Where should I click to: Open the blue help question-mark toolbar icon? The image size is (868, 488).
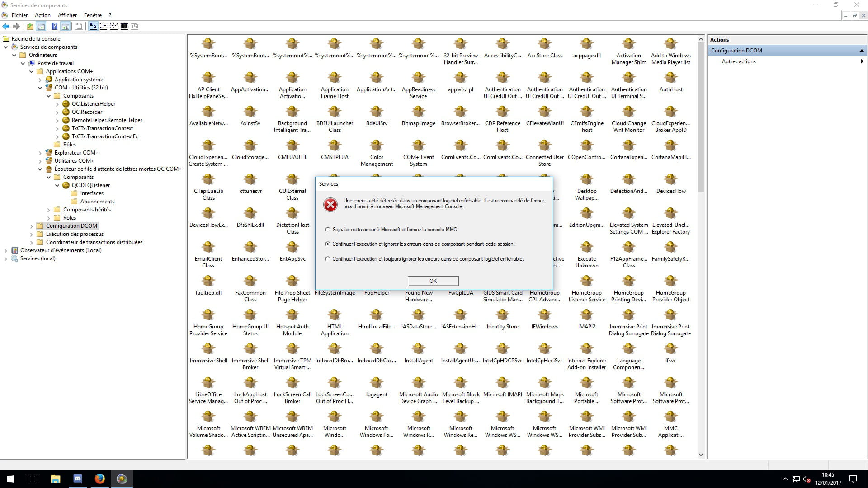[x=54, y=26]
